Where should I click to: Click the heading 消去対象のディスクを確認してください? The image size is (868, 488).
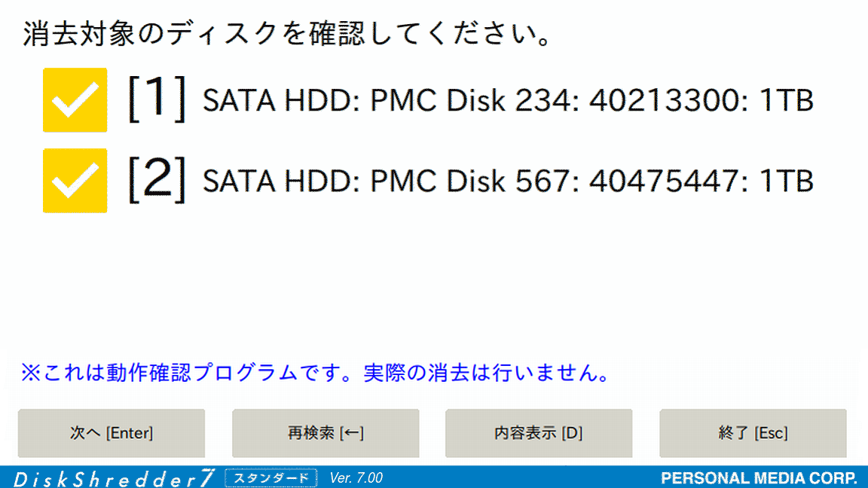(287, 34)
